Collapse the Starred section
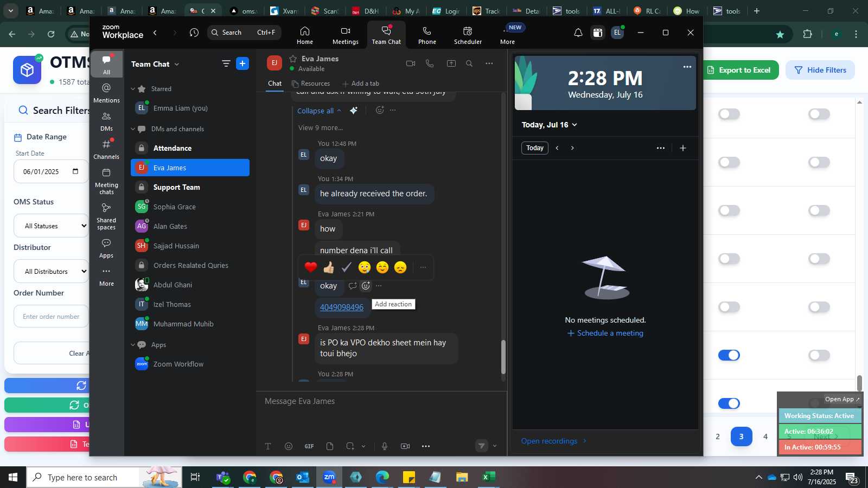Screen dimensions: 868x488 click(133, 89)
